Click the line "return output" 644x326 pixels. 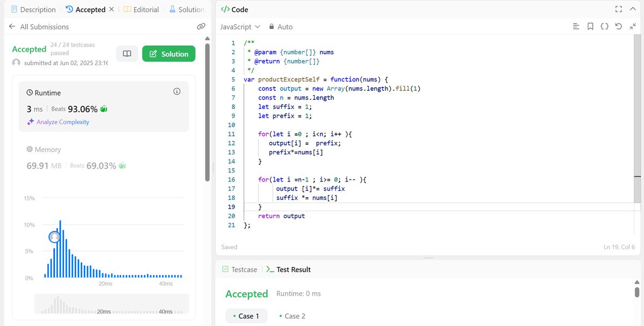point(281,216)
